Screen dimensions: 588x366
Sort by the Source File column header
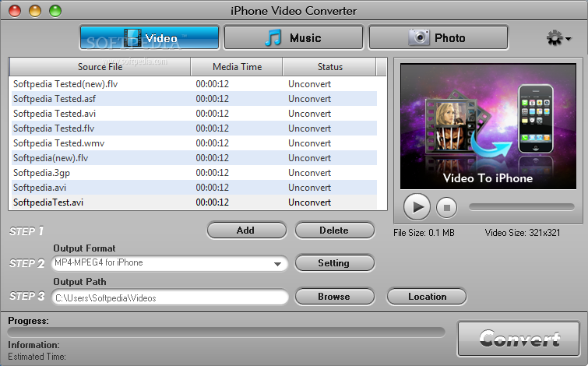click(x=100, y=67)
